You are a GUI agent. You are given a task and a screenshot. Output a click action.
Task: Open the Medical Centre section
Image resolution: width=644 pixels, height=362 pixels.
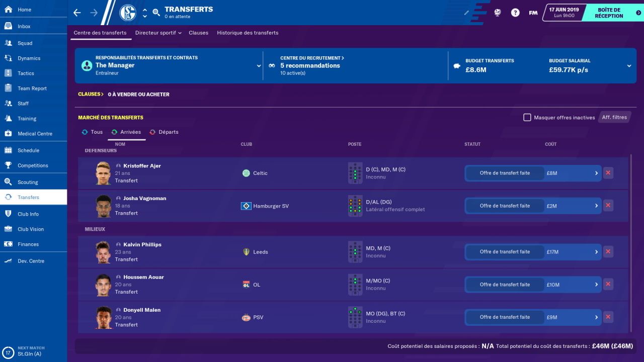click(x=33, y=134)
